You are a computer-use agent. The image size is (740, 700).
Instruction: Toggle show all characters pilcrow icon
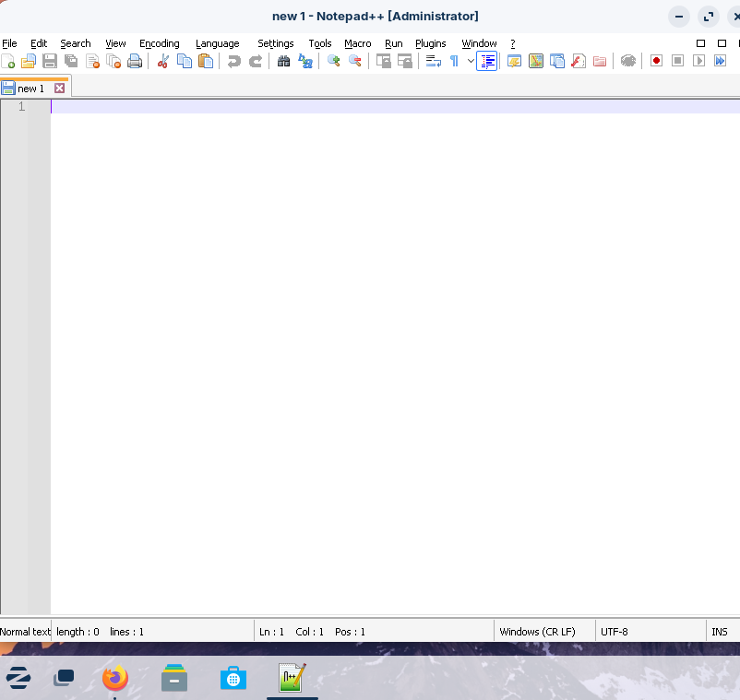[x=455, y=61]
